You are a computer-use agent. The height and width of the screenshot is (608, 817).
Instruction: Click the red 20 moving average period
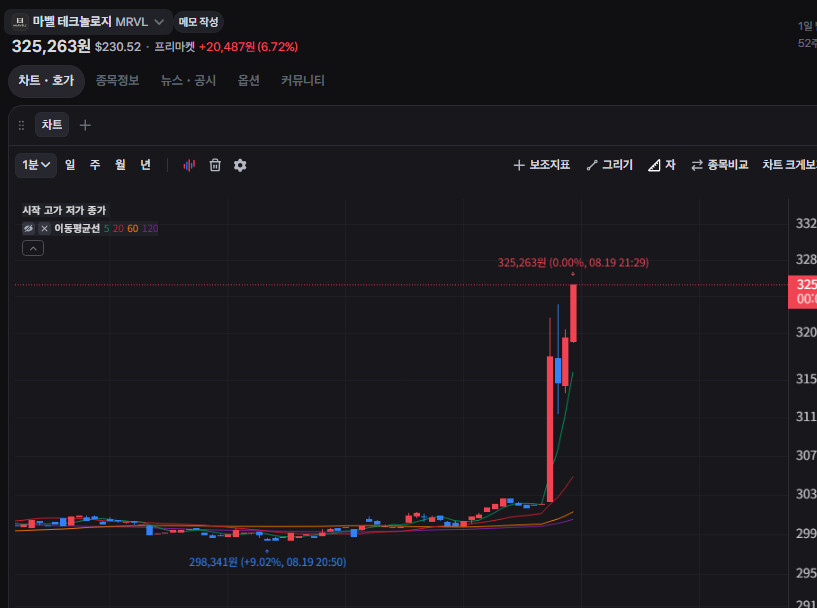coord(118,229)
